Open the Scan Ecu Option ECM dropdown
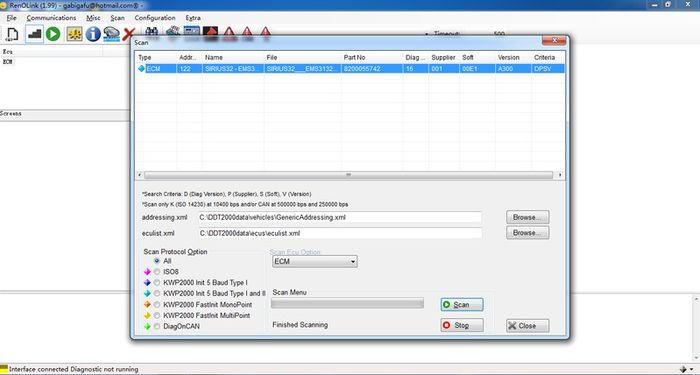Viewport: 700px width, 375px height. coord(315,262)
